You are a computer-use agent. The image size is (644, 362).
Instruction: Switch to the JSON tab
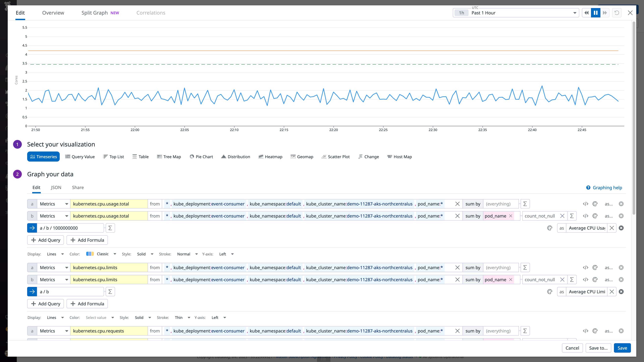(56, 187)
